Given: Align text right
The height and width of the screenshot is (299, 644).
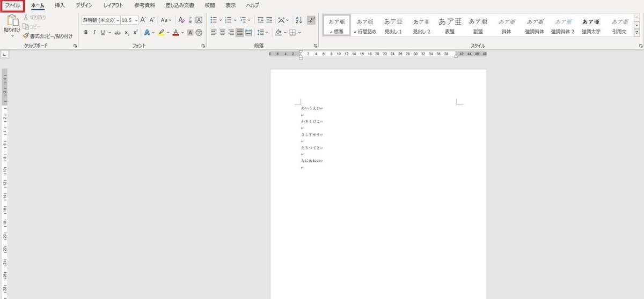Looking at the screenshot, I should [x=231, y=32].
